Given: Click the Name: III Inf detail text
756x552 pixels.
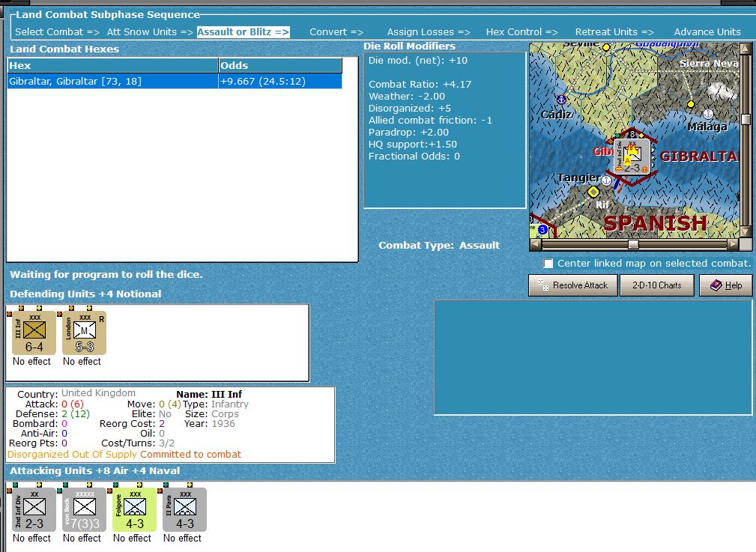Looking at the screenshot, I should tap(209, 395).
